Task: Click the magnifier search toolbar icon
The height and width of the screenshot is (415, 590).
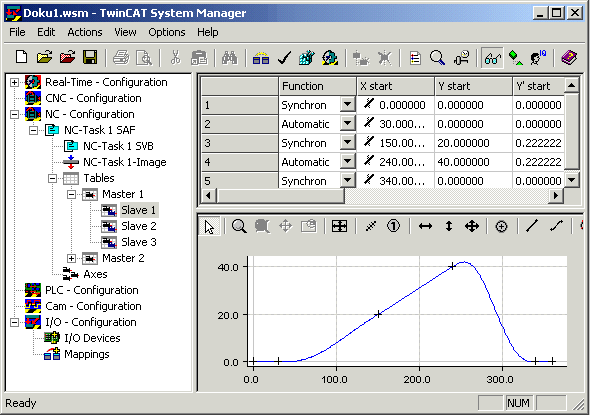Action: [437, 58]
